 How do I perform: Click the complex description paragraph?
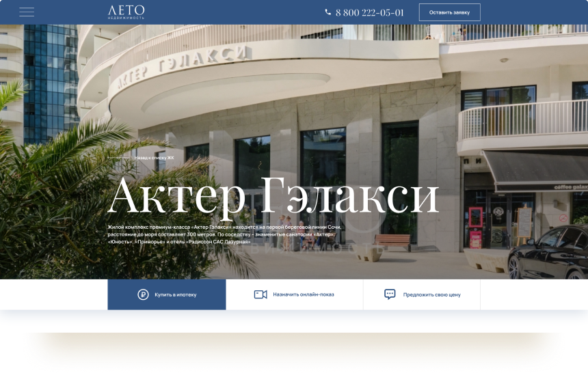pos(226,234)
